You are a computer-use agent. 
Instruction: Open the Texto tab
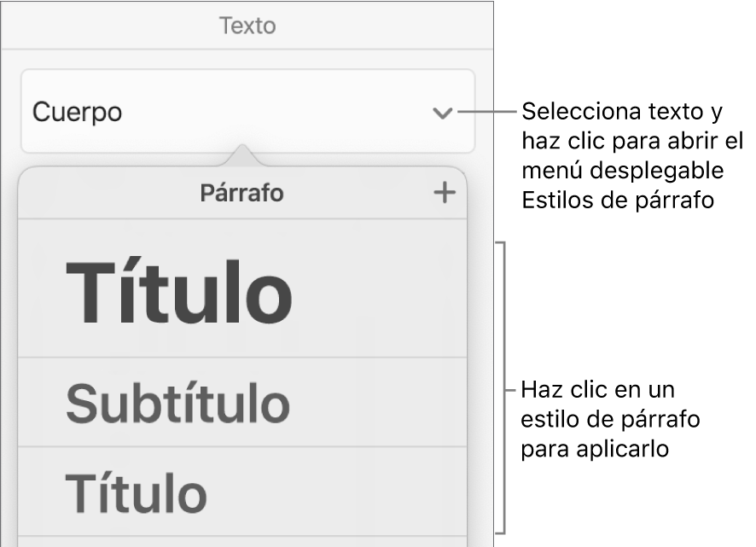[x=247, y=26]
